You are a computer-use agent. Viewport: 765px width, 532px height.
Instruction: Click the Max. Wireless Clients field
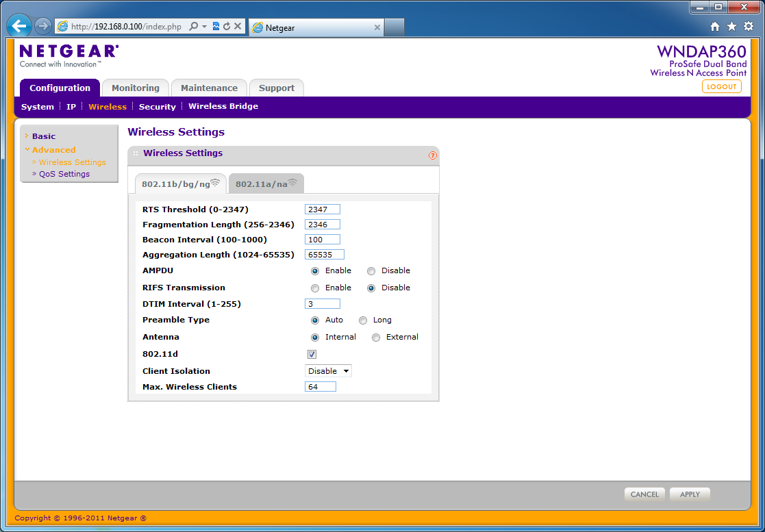coord(321,387)
